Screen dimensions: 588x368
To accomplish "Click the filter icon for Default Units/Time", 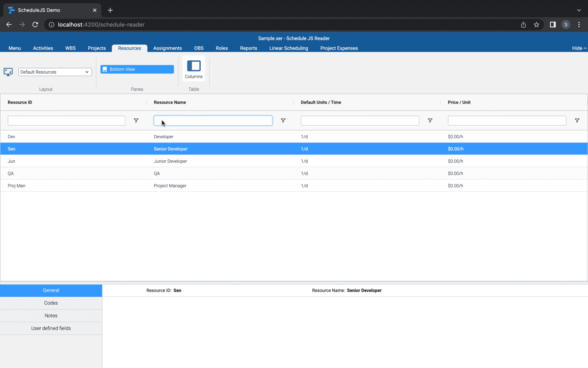I will [430, 120].
